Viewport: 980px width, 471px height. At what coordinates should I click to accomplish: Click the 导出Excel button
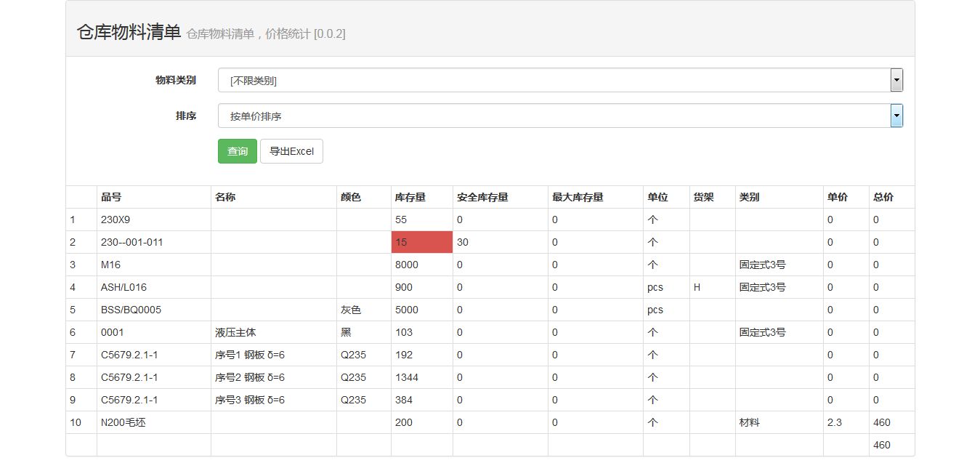291,151
